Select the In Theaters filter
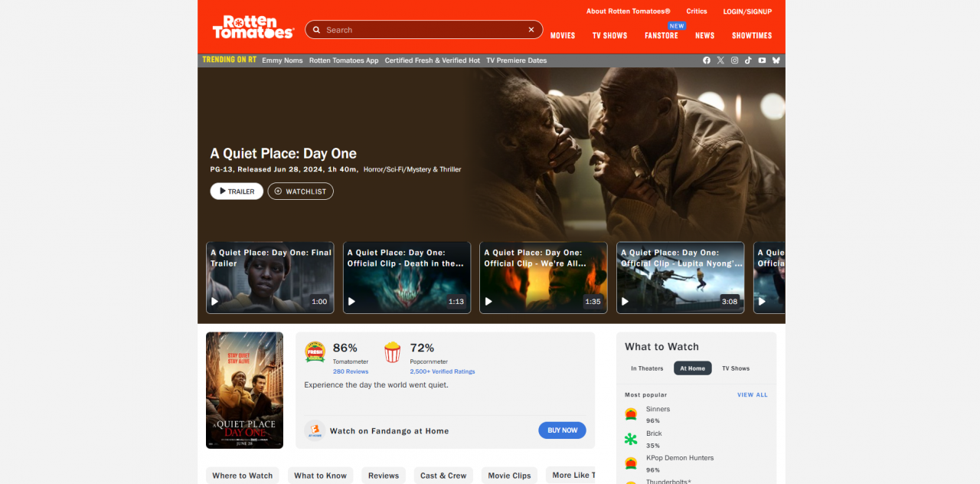 click(x=647, y=368)
